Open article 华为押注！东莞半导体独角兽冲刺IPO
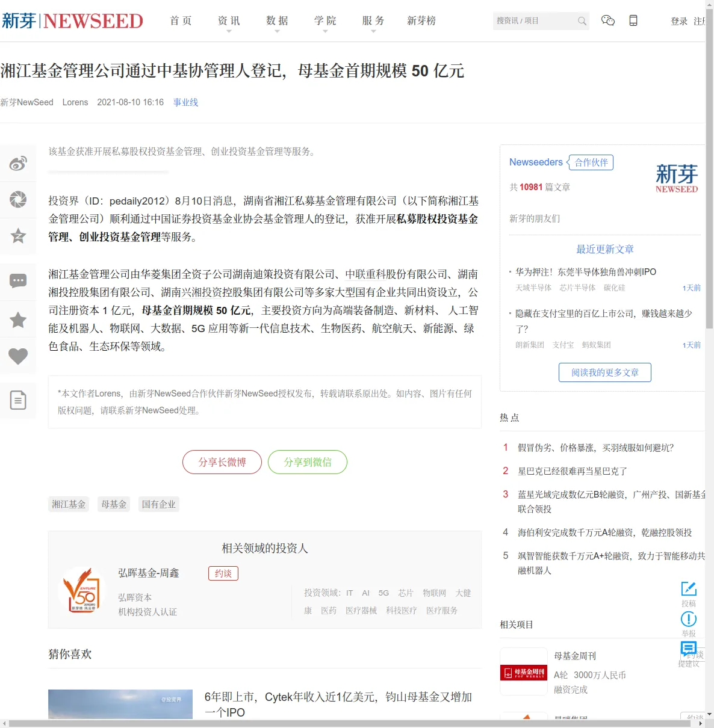 [x=586, y=272]
